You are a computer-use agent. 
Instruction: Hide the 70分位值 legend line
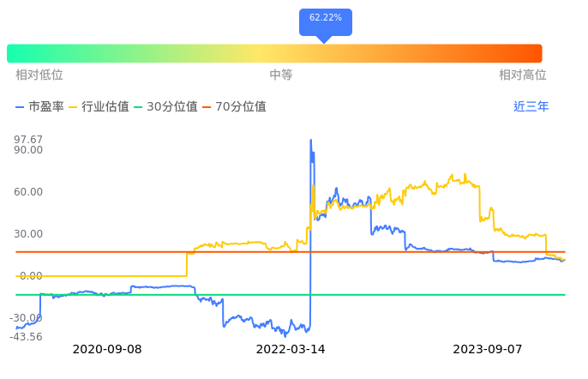pos(234,107)
